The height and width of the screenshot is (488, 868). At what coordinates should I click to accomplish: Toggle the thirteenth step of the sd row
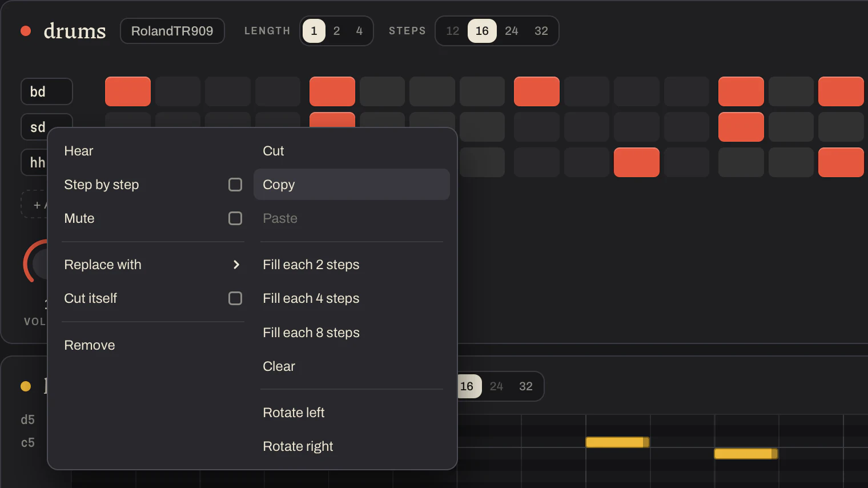tap(741, 127)
